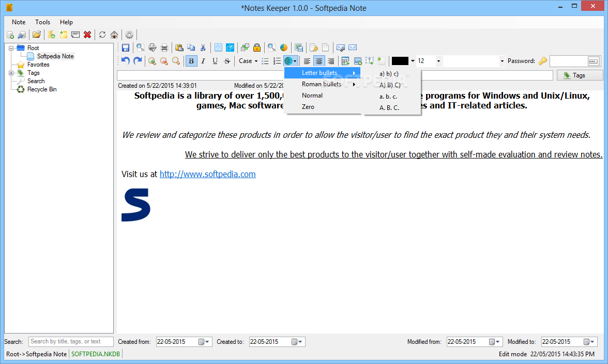608x364 pixels.
Task: Cut selection with the scissors icon
Action: pos(203,48)
